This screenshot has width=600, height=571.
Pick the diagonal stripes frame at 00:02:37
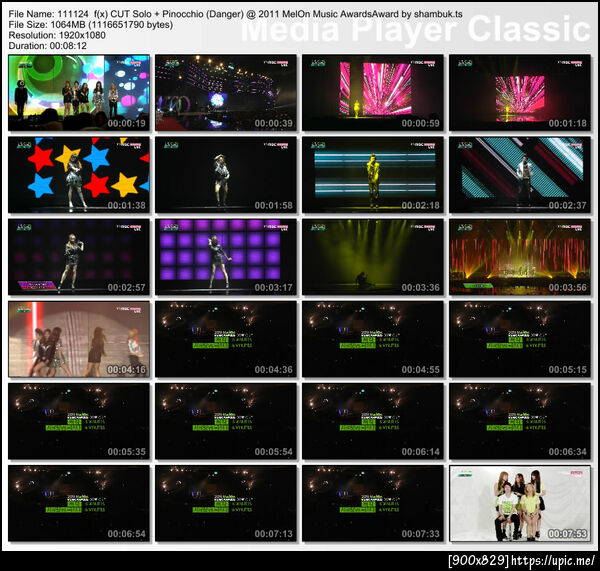coord(520,175)
